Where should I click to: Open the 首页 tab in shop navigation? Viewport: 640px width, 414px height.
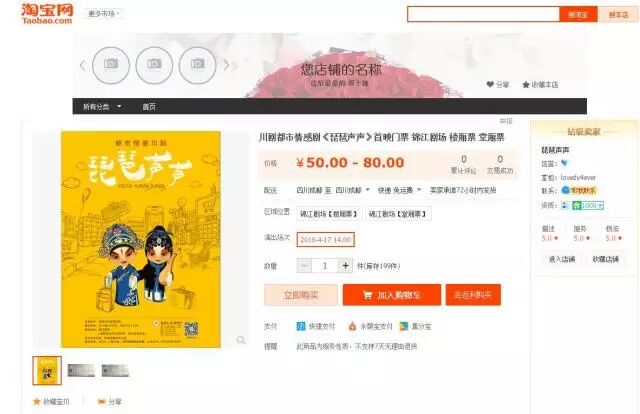pos(149,107)
